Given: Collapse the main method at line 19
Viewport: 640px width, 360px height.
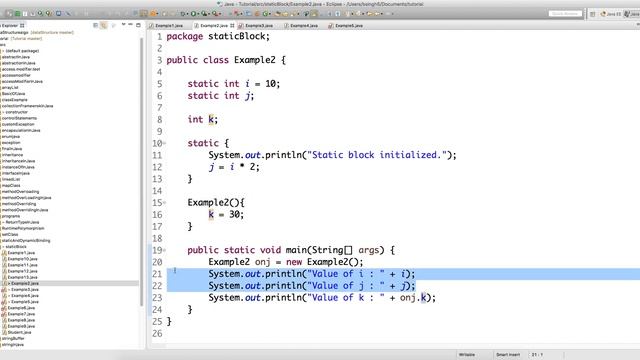Looking at the screenshot, I should tap(164, 250).
